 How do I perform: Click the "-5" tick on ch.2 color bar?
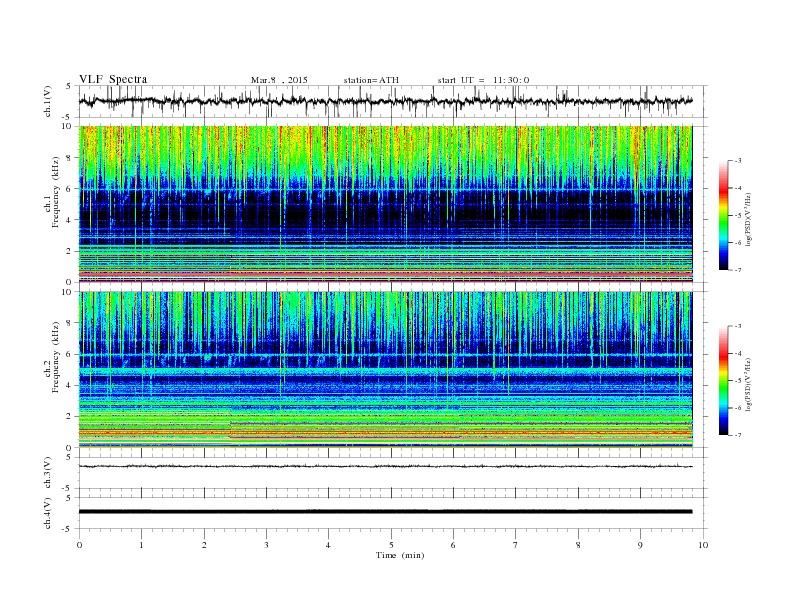click(738, 381)
